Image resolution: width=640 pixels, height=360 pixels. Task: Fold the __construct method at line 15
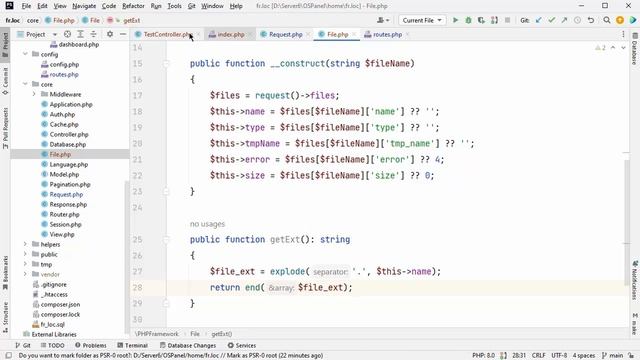pyautogui.click(x=166, y=64)
